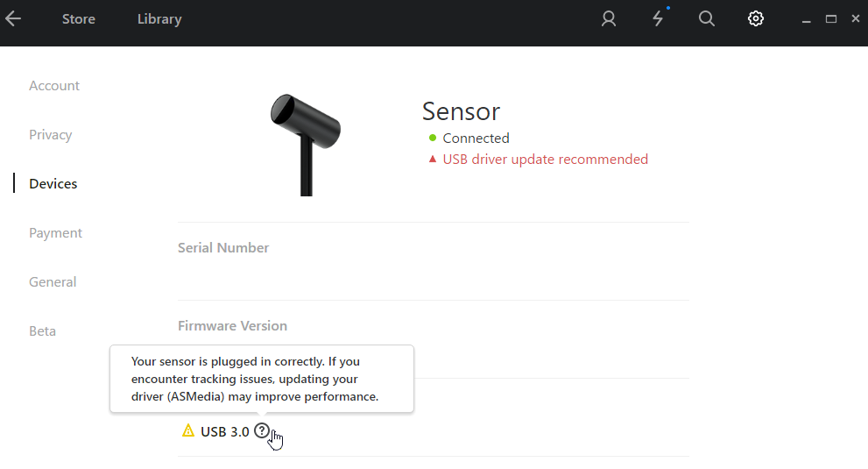Click the Sensor device image
The image size is (868, 469).
(x=306, y=145)
